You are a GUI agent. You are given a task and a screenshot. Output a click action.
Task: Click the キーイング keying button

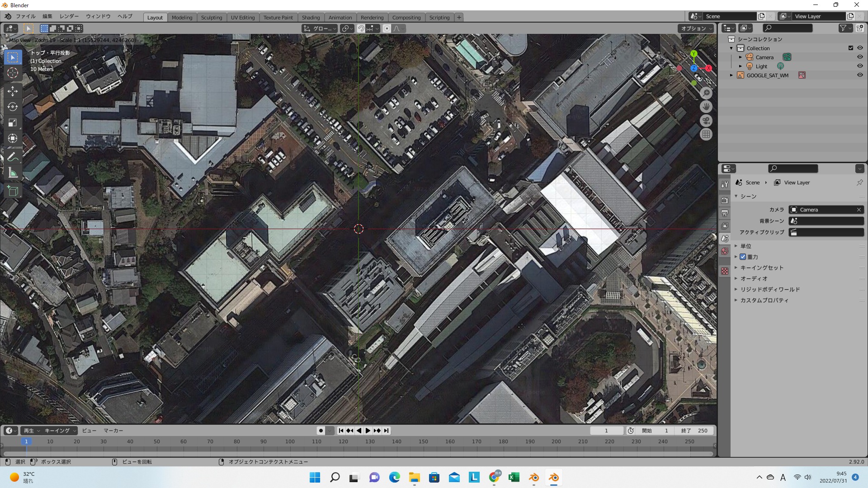(60, 431)
